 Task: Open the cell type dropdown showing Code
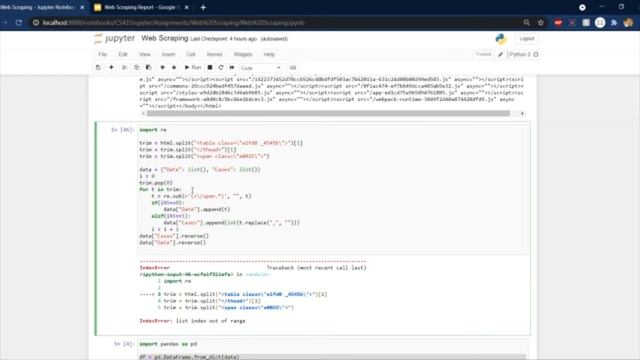(x=260, y=68)
